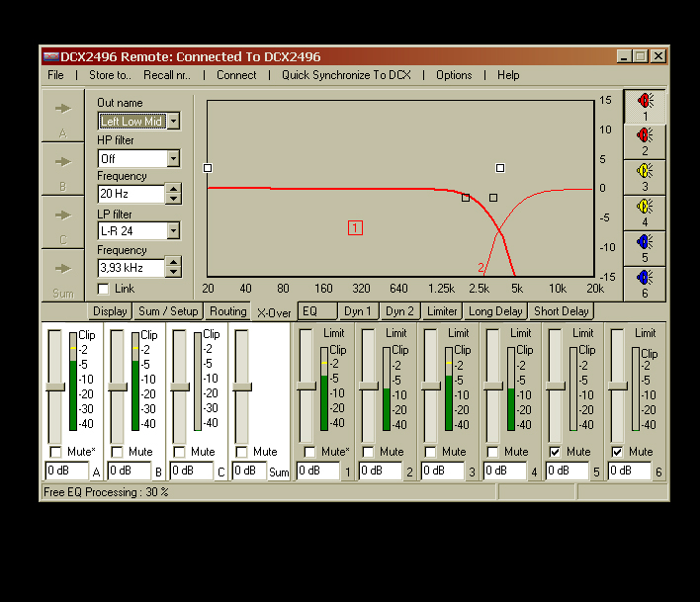
Task: Toggle Mute for output 4
Action: 492,452
